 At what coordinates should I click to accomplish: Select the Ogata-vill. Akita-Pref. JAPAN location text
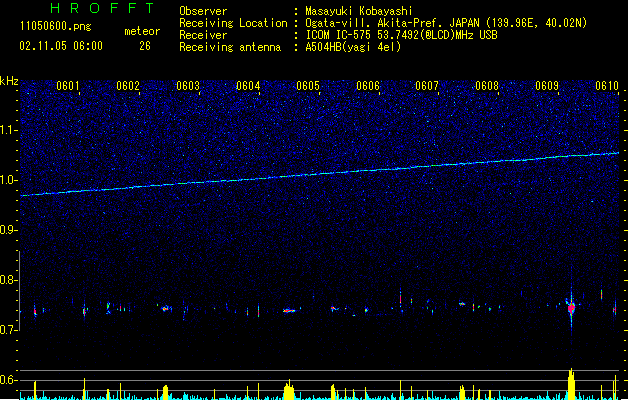pos(446,23)
